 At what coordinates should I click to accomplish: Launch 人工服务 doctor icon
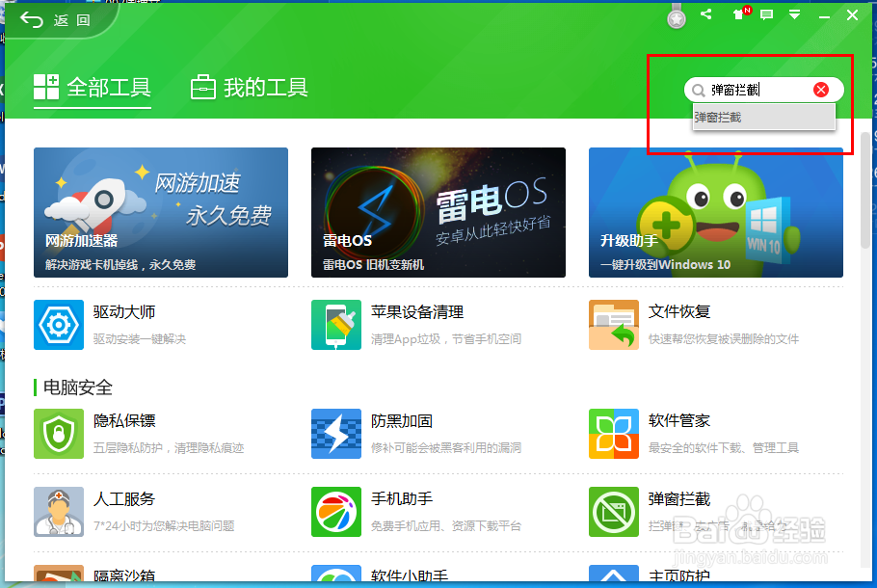point(59,512)
